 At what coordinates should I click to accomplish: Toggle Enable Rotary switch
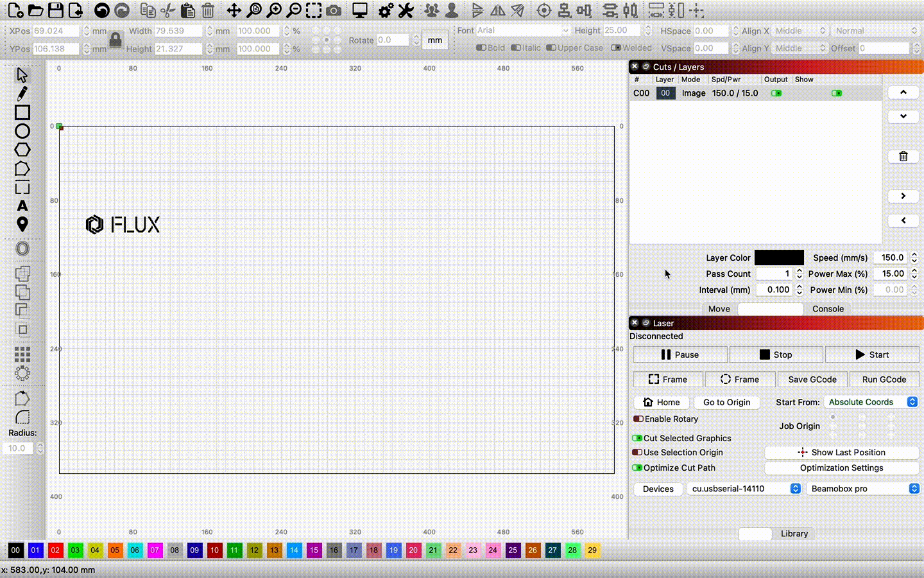click(x=638, y=419)
